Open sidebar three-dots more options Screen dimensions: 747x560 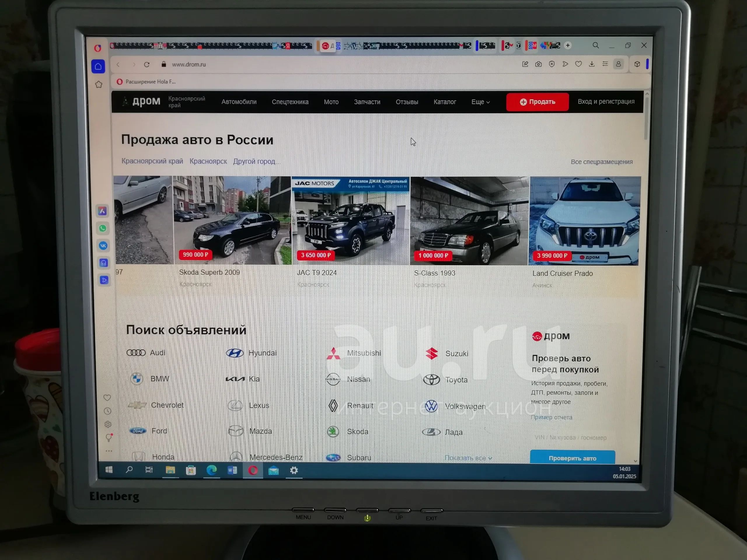[x=109, y=451]
